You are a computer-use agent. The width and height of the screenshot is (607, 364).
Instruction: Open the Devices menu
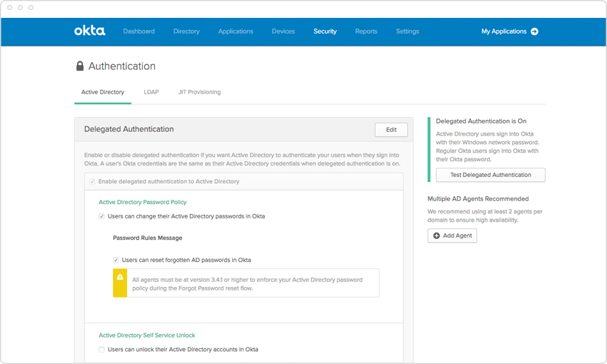tap(283, 31)
